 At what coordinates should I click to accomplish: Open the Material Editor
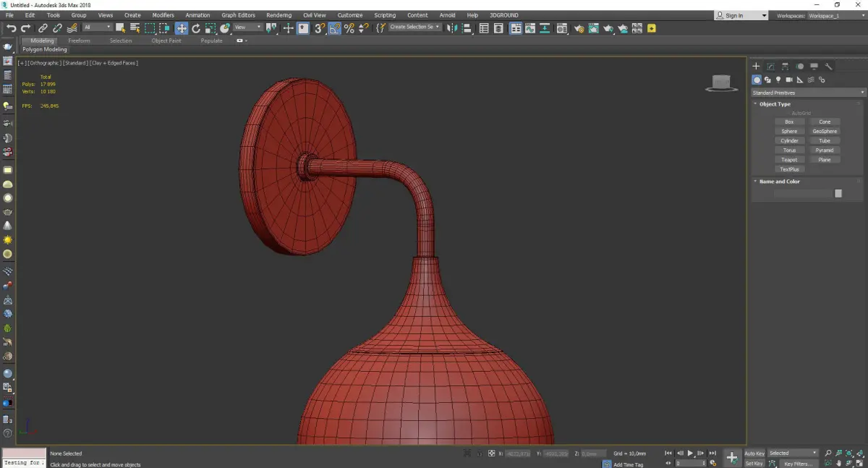coord(563,28)
